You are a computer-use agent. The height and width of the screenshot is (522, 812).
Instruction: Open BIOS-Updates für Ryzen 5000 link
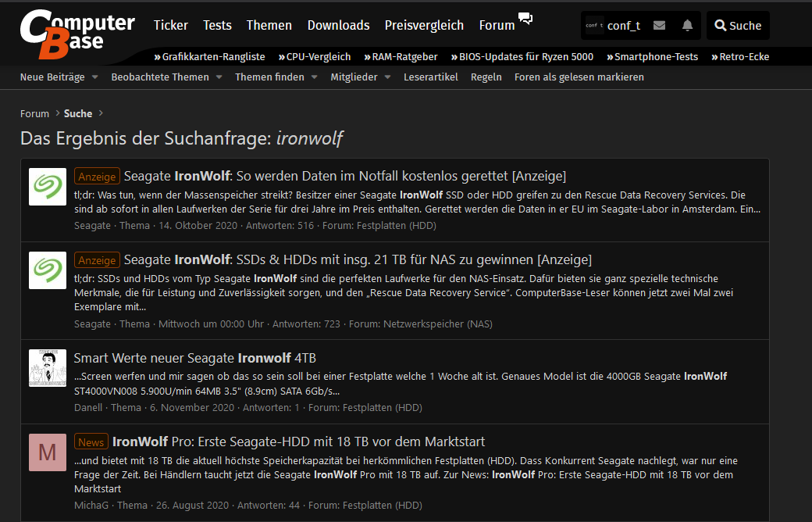(522, 56)
